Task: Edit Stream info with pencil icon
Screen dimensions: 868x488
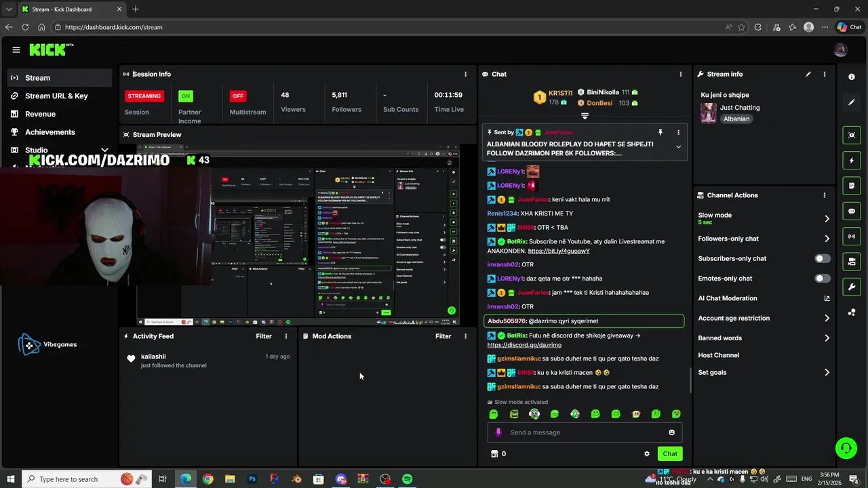Action: pyautogui.click(x=808, y=74)
